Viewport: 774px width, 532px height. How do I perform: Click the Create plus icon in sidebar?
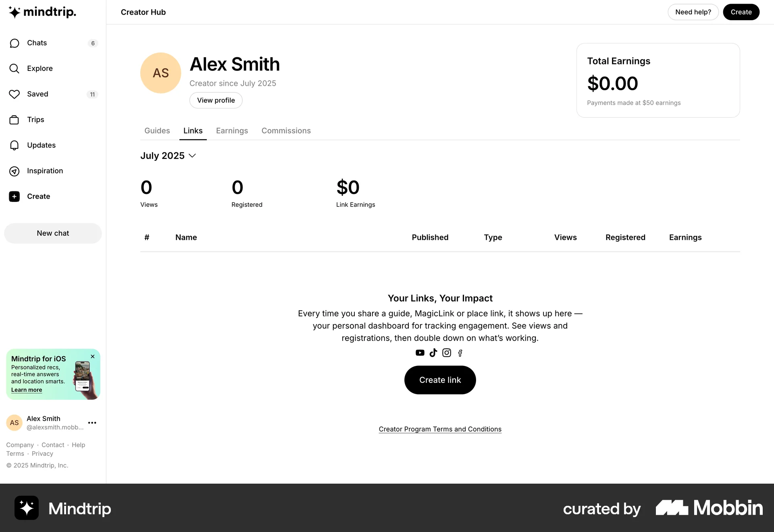coord(14,197)
